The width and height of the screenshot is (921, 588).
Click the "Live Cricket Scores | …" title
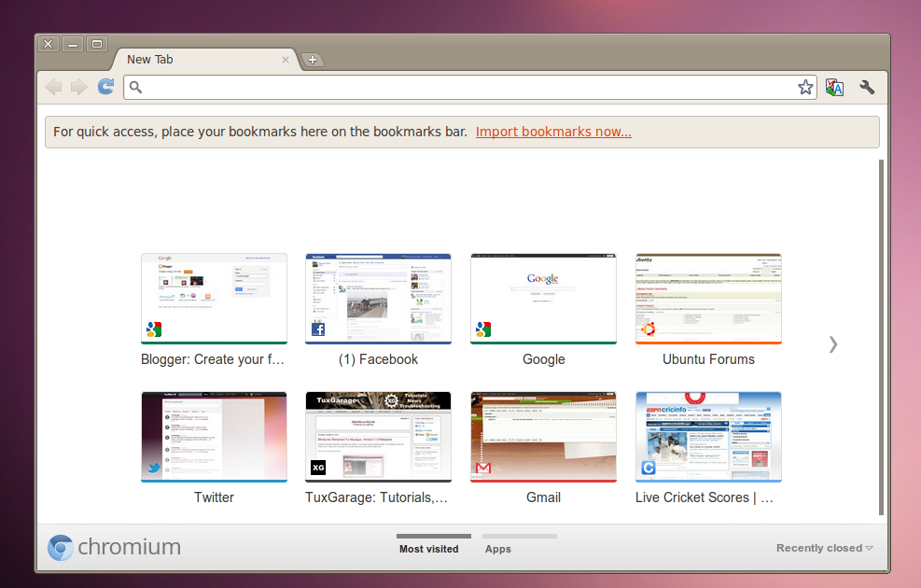coord(705,497)
